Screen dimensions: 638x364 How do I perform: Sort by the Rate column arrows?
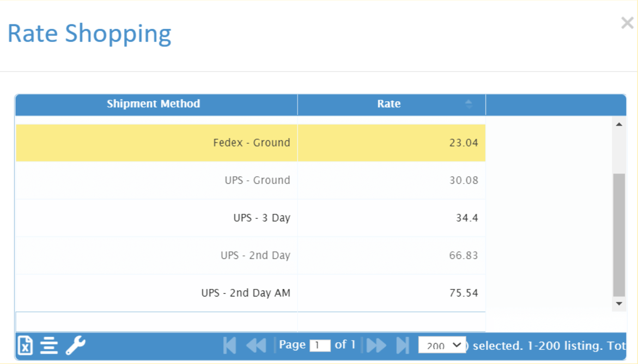tap(469, 104)
